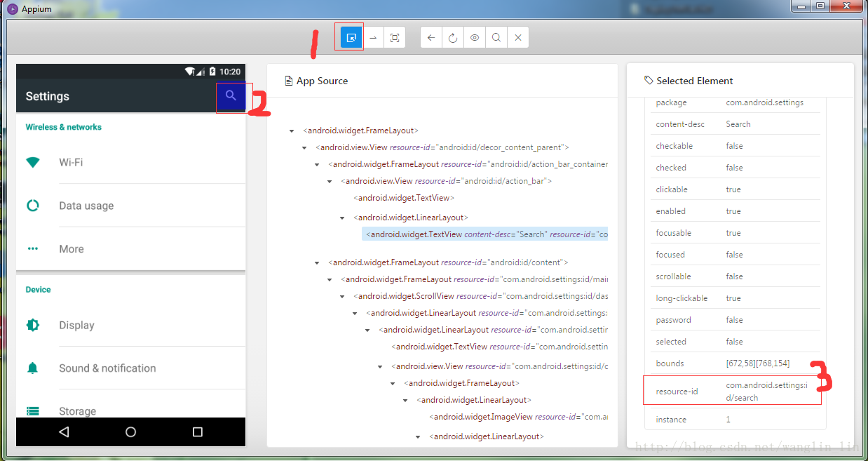The width and height of the screenshot is (868, 461).
Task: Tap Display brightness icon
Action: 33,325
